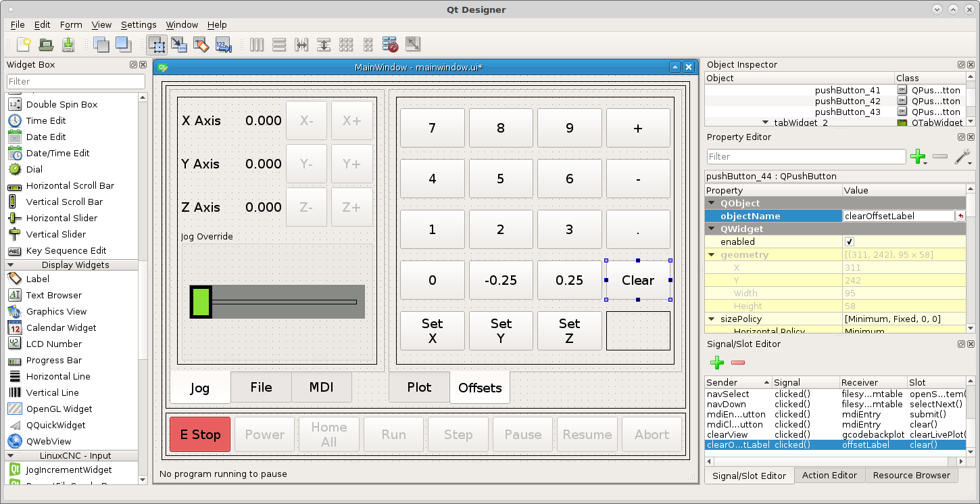Viewport: 980px width, 504px height.
Task: Open the Settings menu
Action: (x=139, y=24)
